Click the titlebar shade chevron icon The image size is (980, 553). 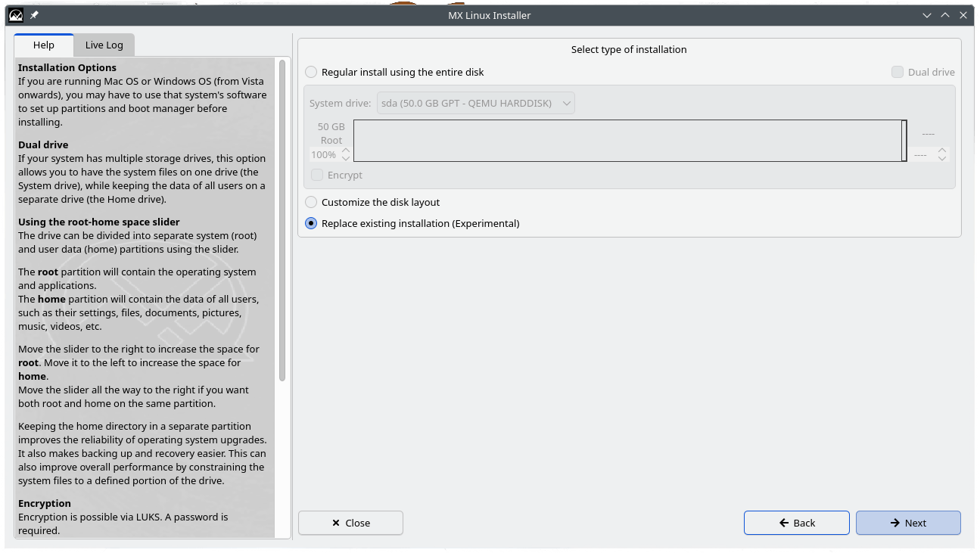926,15
